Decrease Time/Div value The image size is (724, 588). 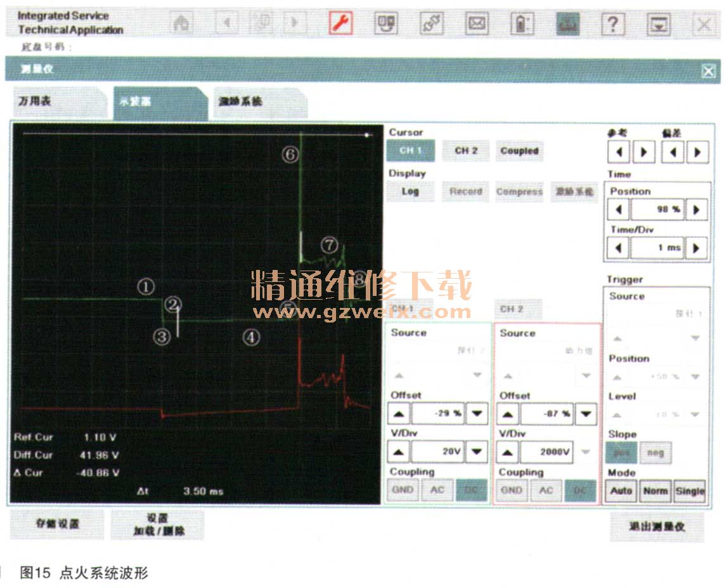619,248
